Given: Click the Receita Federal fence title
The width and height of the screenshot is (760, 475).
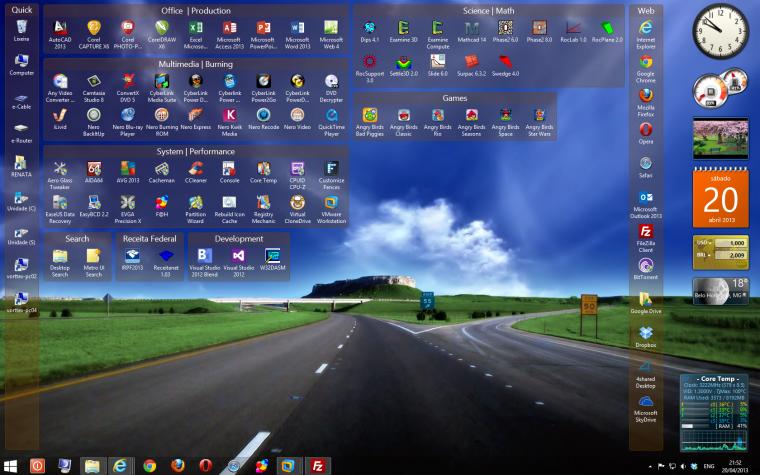Looking at the screenshot, I should [x=149, y=238].
